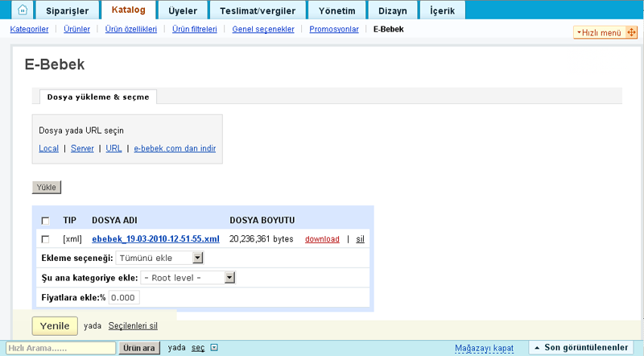
Task: Click e-bebek.com dan indir link
Action: [x=175, y=148]
